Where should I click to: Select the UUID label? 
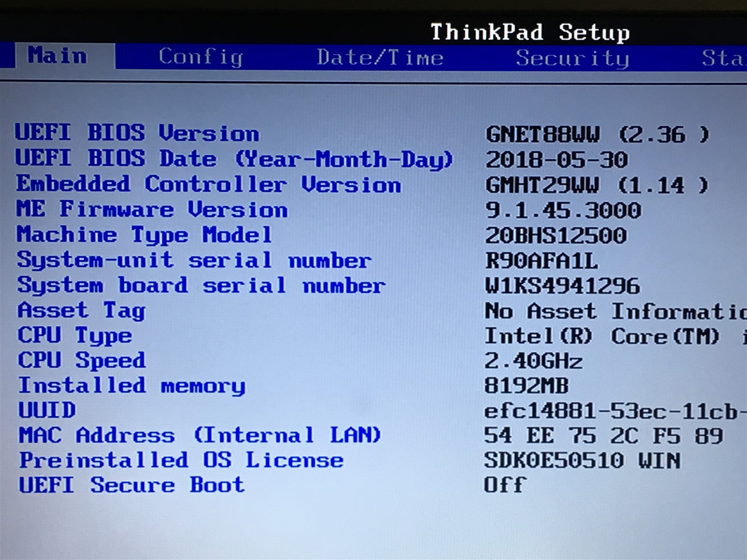[x=47, y=411]
